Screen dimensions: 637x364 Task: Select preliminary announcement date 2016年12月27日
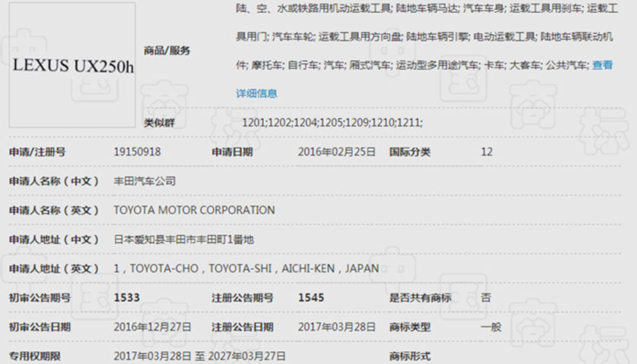152,327
